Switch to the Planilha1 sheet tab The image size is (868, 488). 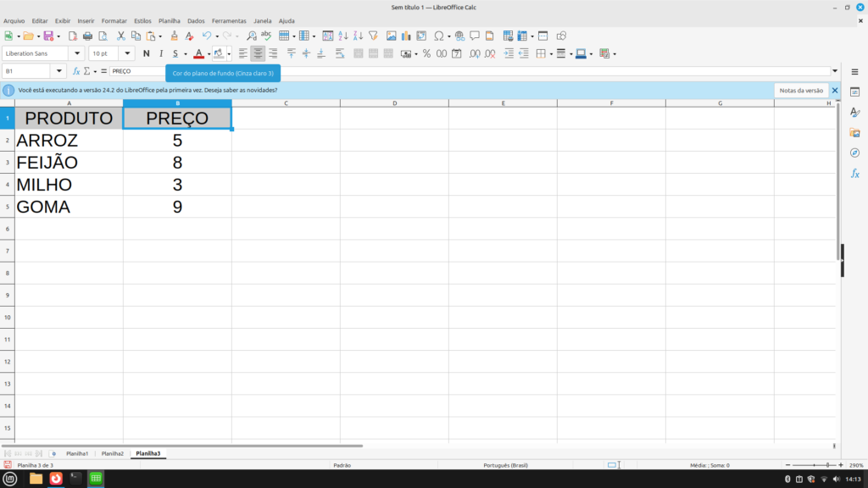tap(77, 454)
